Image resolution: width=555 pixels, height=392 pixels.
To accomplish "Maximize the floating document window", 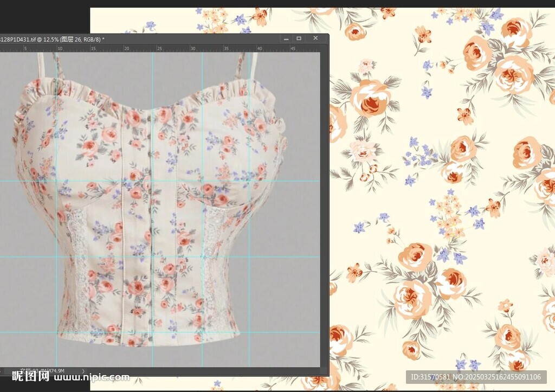I will pos(299,38).
